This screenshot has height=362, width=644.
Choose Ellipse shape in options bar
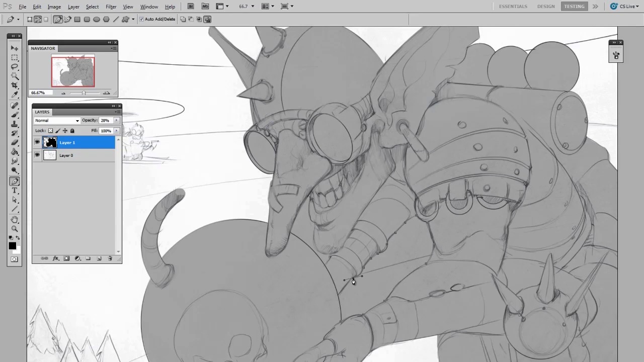pyautogui.click(x=97, y=19)
